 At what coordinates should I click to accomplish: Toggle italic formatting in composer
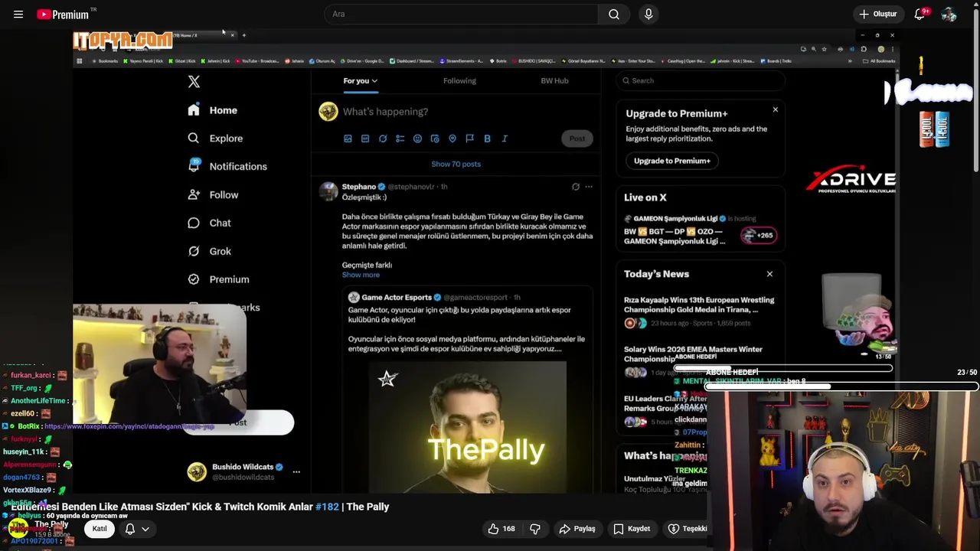505,139
